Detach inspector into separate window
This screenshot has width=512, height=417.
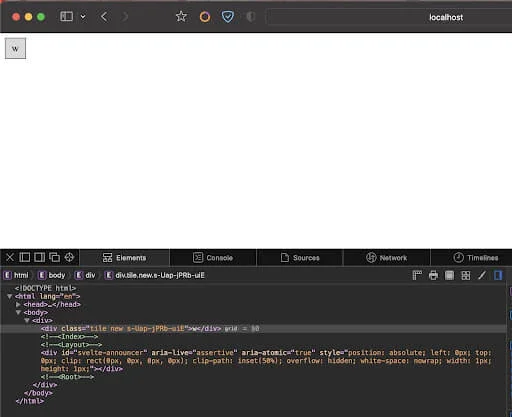click(54, 257)
